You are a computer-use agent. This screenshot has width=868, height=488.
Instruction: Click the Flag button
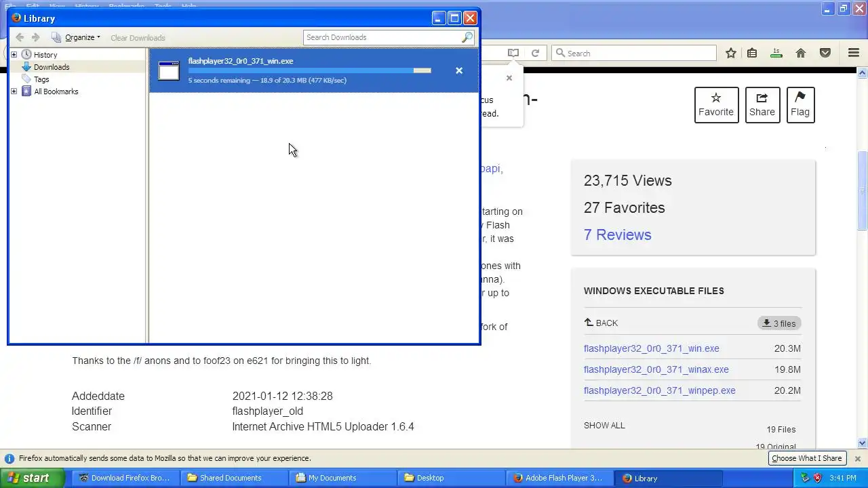click(800, 105)
